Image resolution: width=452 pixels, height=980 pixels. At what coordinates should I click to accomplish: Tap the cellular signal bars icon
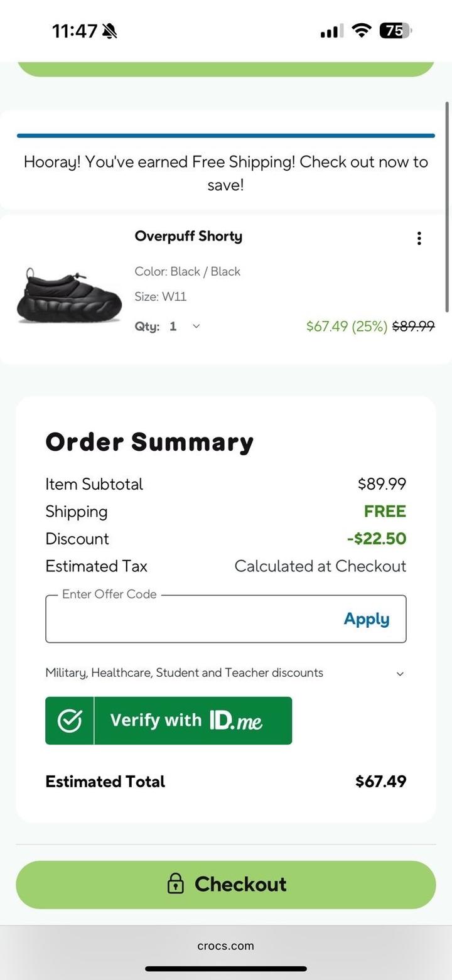click(331, 30)
